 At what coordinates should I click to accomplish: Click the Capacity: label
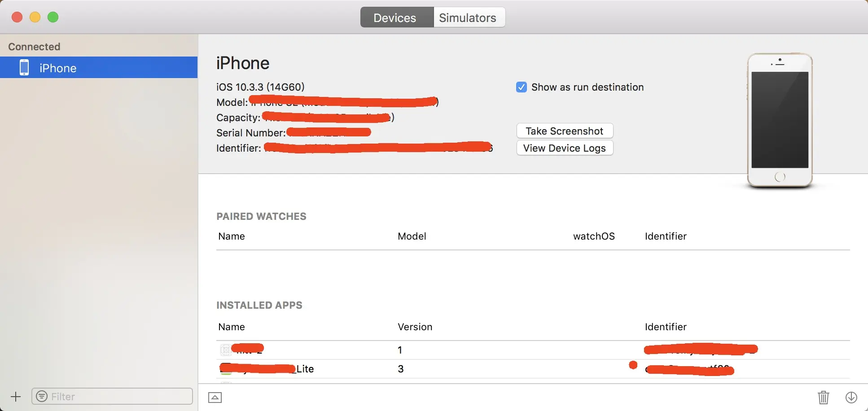[x=238, y=118]
